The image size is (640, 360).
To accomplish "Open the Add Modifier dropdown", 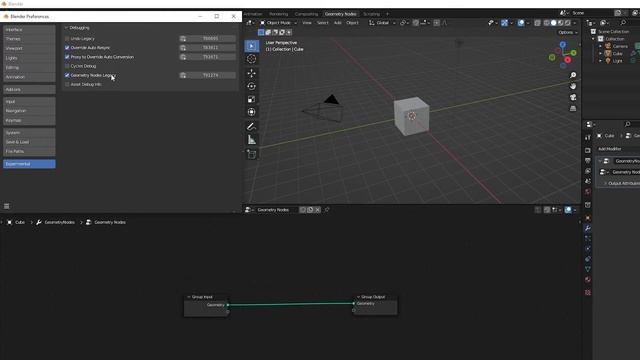I will tap(618, 149).
